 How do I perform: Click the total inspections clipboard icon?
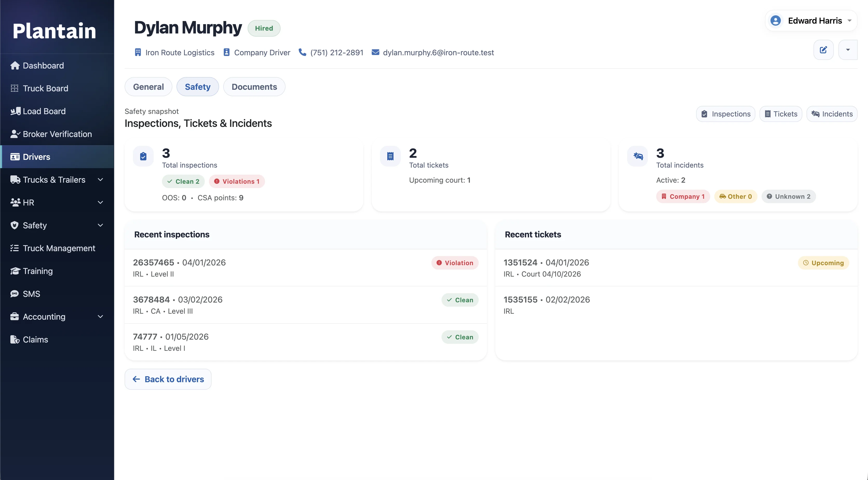[x=143, y=156]
